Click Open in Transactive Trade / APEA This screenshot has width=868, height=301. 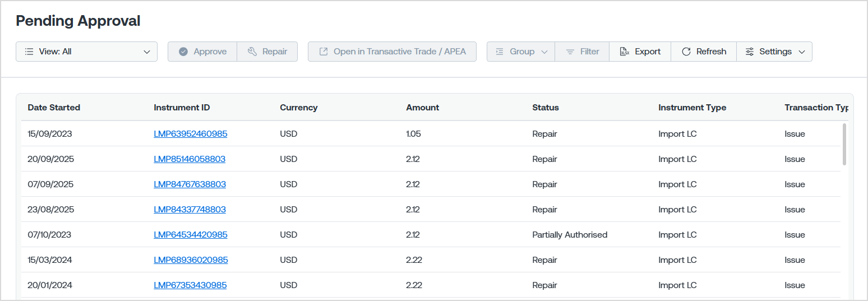(392, 52)
